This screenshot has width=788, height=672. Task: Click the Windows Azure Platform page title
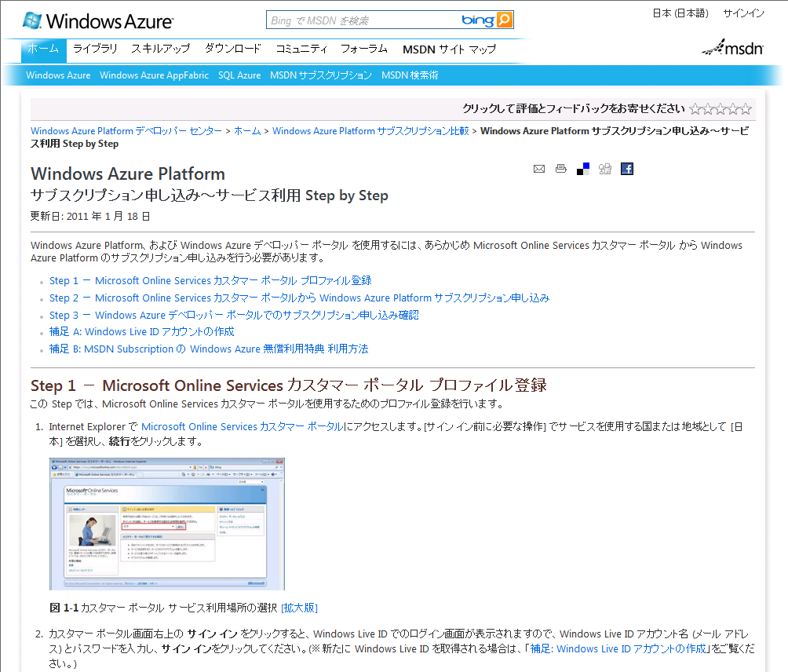click(x=128, y=174)
